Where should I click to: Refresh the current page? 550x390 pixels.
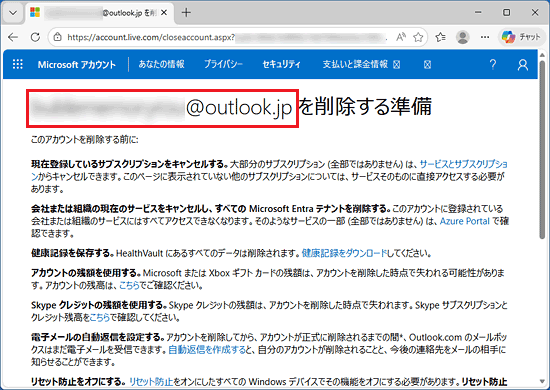[35, 37]
